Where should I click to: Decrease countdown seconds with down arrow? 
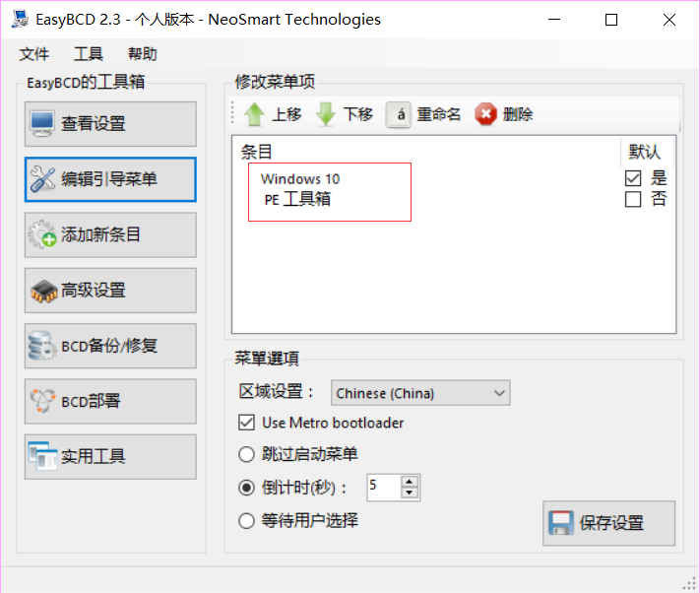coord(410,493)
